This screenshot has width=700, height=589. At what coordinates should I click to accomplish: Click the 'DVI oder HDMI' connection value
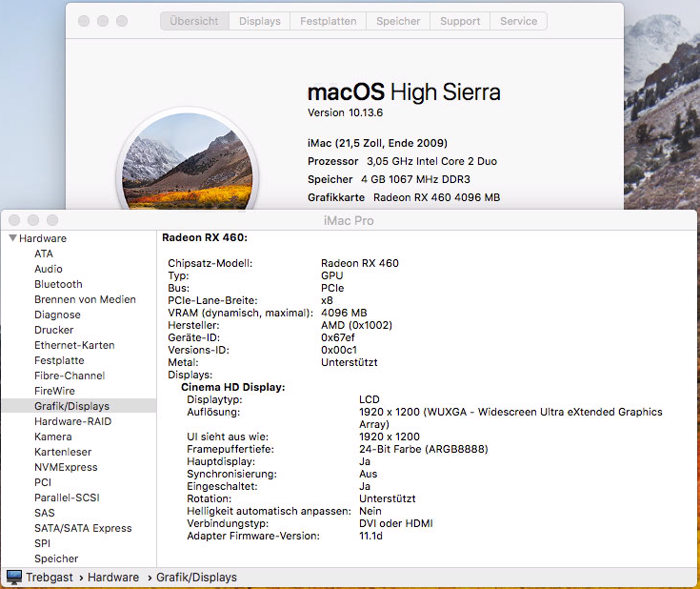tap(396, 523)
